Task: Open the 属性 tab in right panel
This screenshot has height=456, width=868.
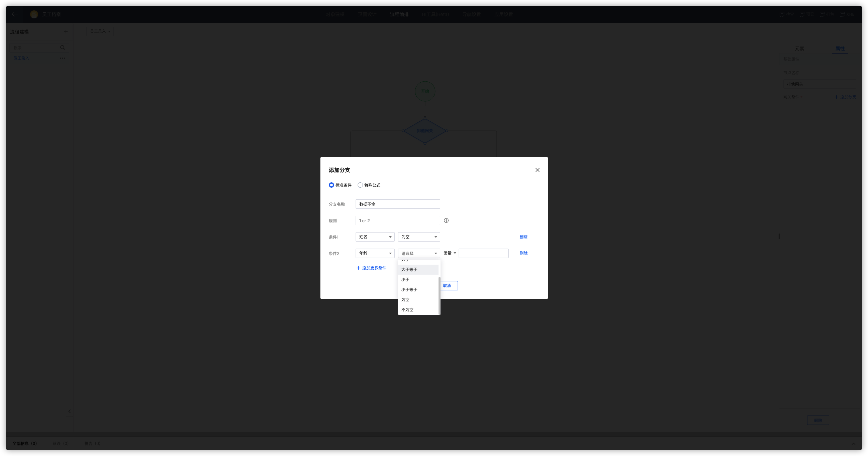Action: coord(840,49)
